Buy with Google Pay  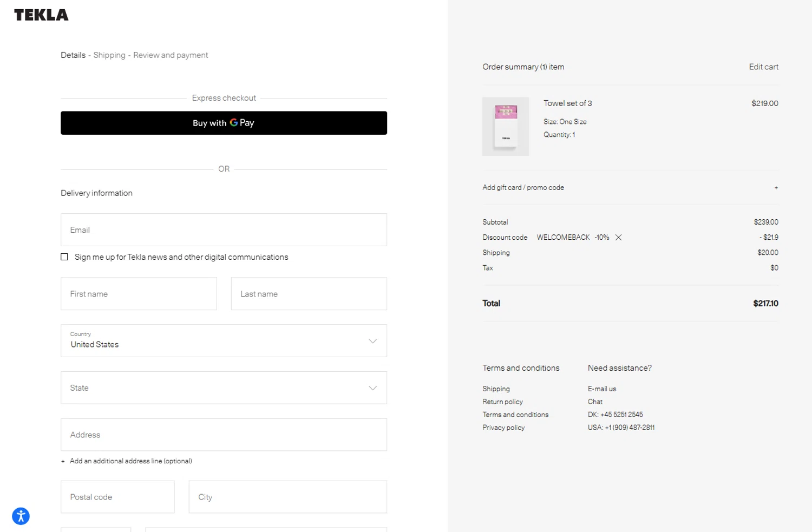tap(224, 123)
